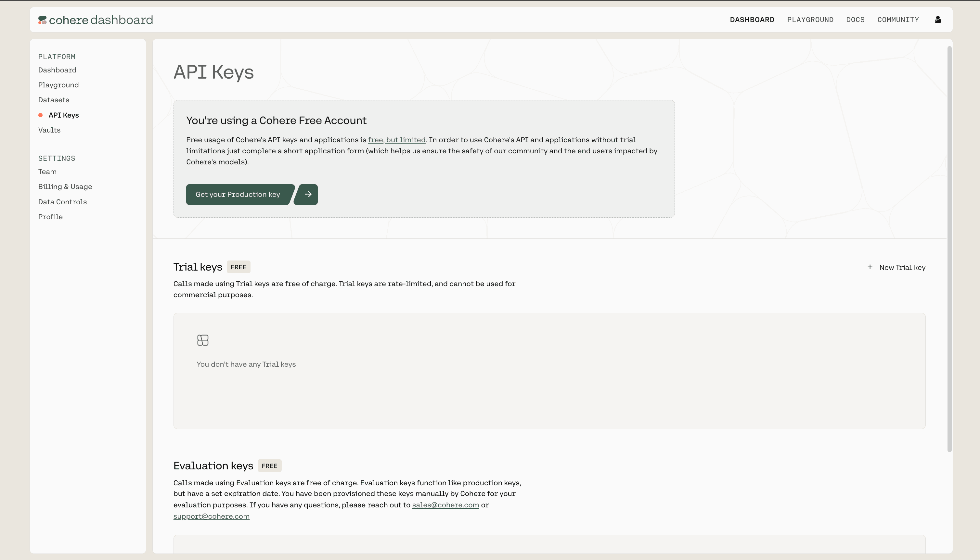Open the DOCS top navigation item
Image resolution: width=980 pixels, height=560 pixels.
point(855,19)
